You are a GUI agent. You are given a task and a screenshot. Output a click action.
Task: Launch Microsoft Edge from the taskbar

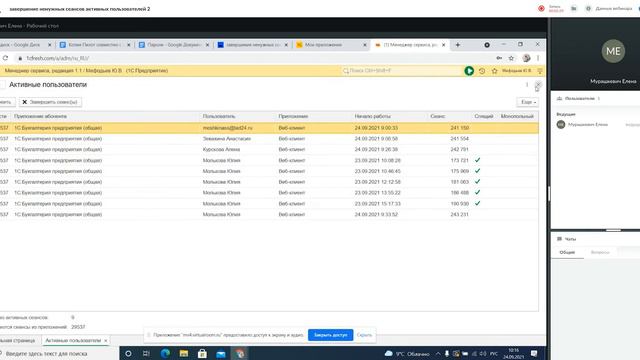(165, 353)
